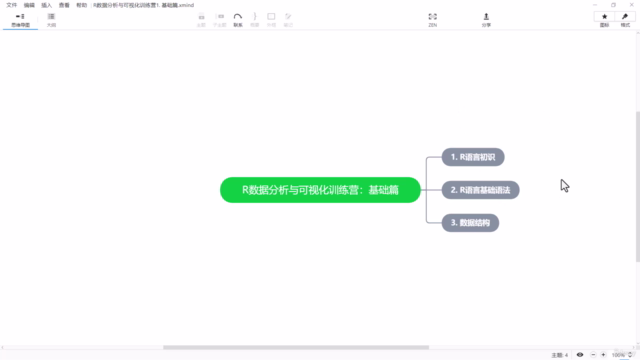Restore the window size
The width and height of the screenshot is (640, 360).
coord(613,5)
